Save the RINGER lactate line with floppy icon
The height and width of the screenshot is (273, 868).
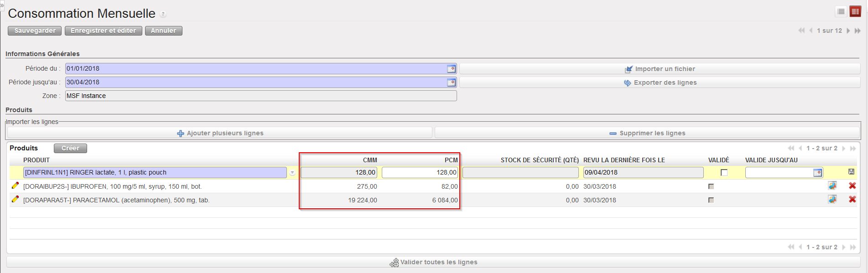point(851,172)
